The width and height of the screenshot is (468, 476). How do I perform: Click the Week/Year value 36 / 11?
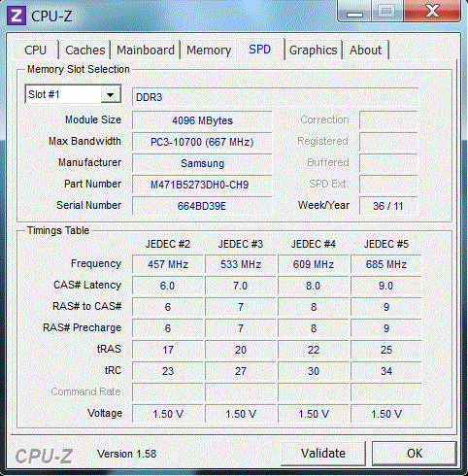click(x=388, y=206)
